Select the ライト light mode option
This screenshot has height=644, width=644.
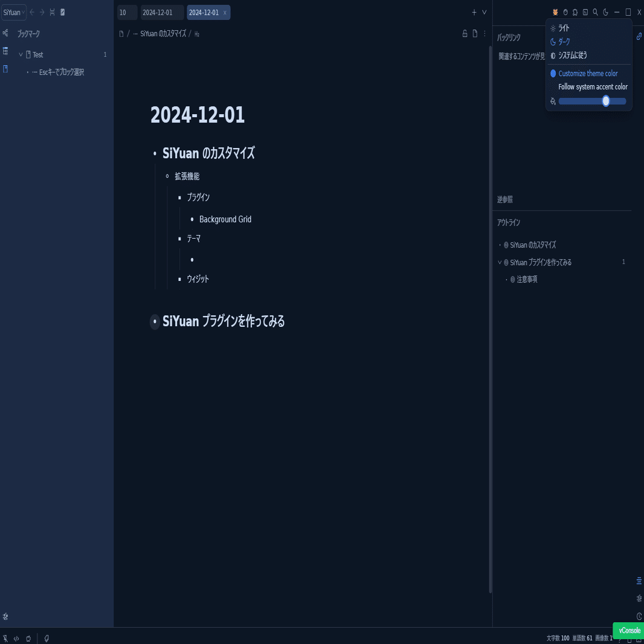[589, 28]
